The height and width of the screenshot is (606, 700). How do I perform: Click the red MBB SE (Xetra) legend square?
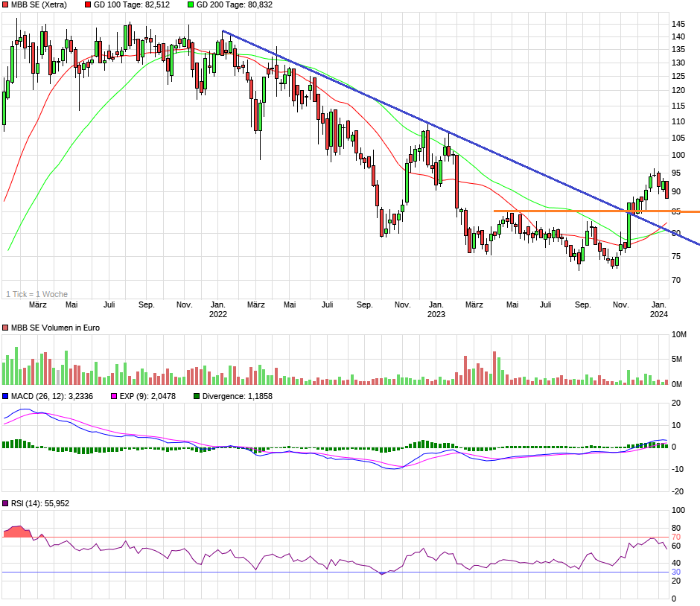coord(7,4)
